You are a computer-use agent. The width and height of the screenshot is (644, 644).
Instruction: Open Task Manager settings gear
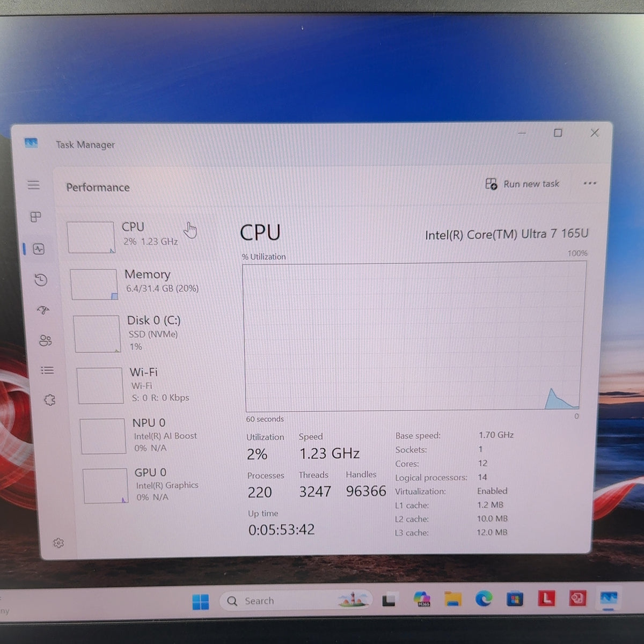tap(58, 543)
